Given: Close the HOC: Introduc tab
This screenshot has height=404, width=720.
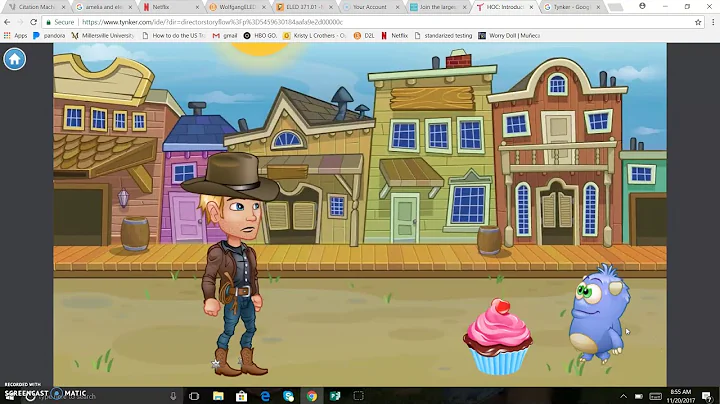Looking at the screenshot, I should click(531, 7).
